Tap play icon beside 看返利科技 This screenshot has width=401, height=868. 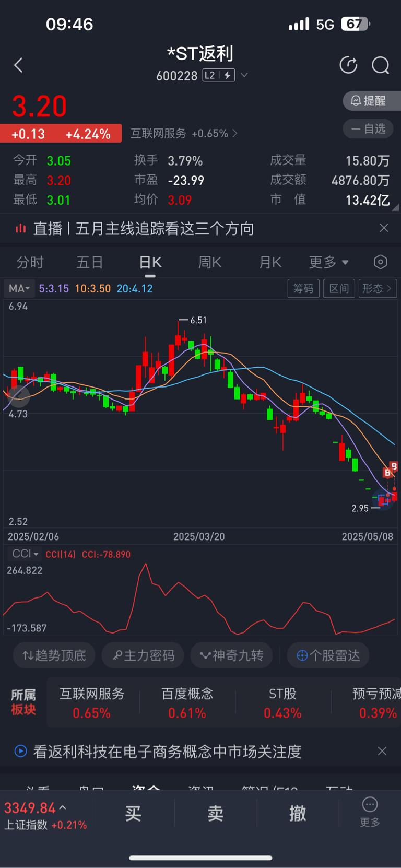click(x=20, y=752)
